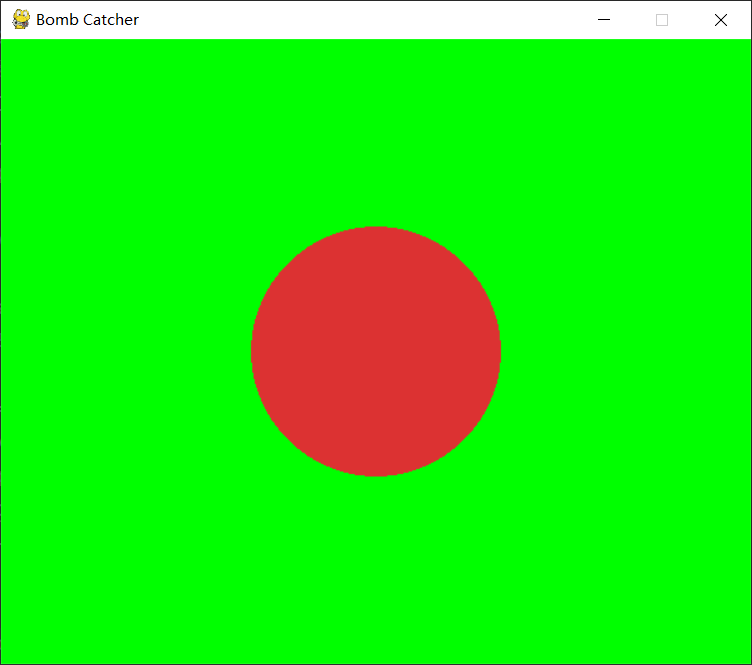Click the red bomb circle
The height and width of the screenshot is (665, 752).
click(x=376, y=351)
